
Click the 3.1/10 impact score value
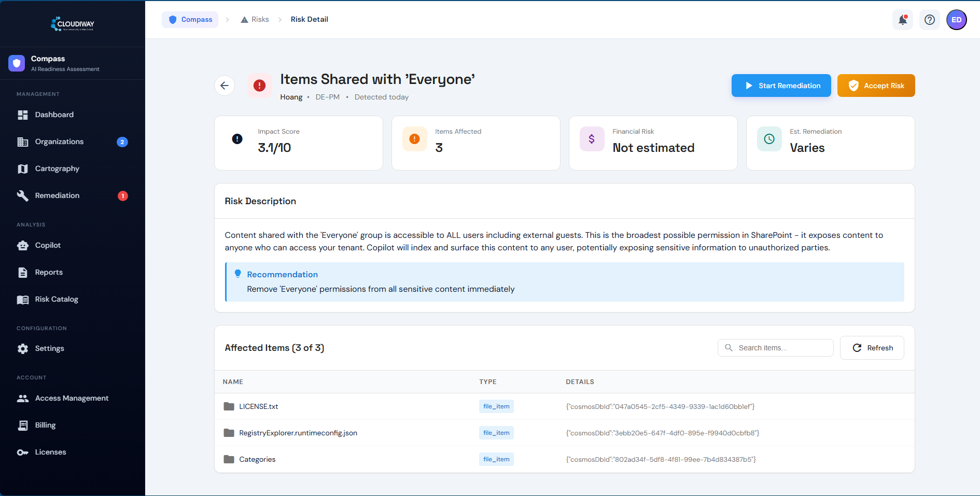(x=274, y=148)
